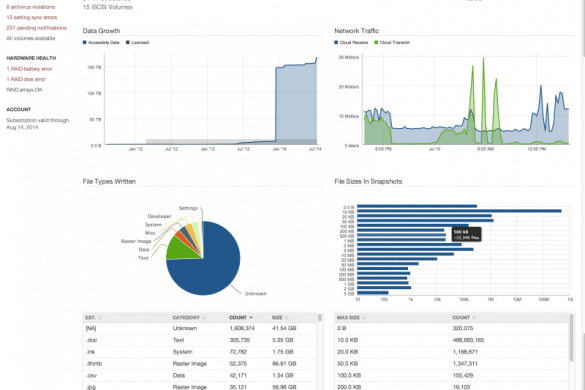The width and height of the screenshot is (585, 390).
Task: Toggle the Cloud Receive legend swatch
Action: point(336,43)
